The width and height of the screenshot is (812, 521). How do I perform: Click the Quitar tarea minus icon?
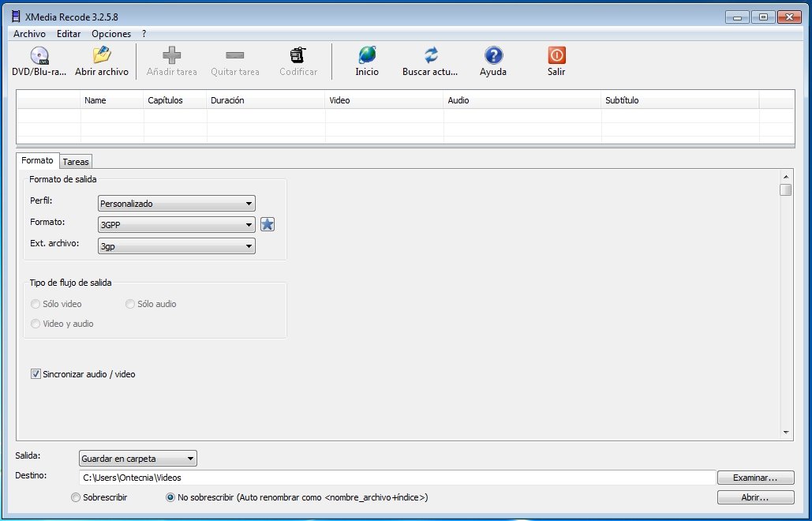234,55
